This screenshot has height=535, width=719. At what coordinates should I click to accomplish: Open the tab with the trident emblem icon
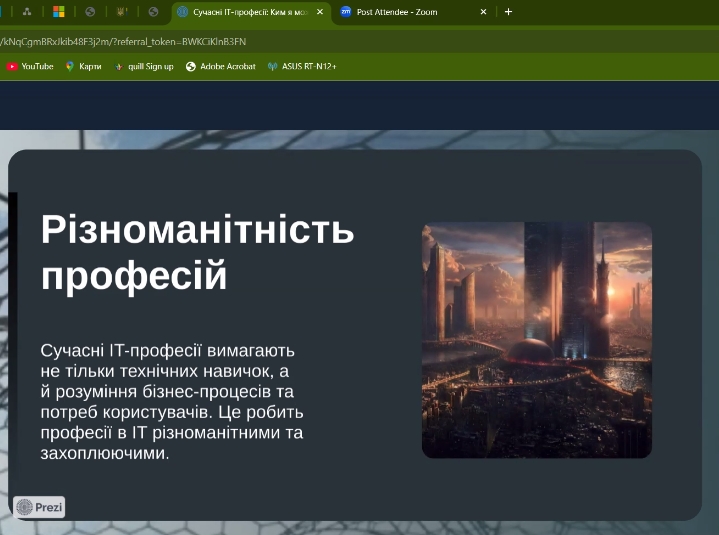point(122,12)
